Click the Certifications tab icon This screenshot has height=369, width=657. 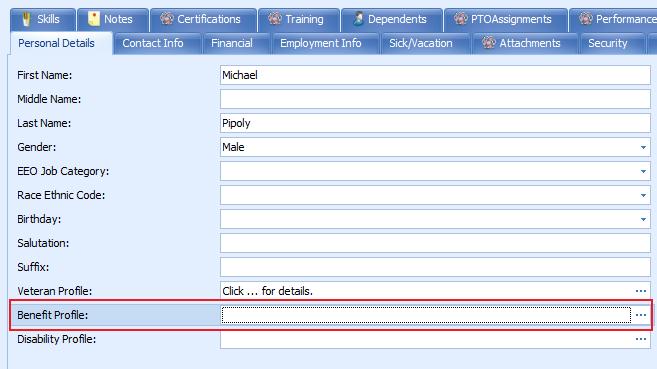point(167,19)
